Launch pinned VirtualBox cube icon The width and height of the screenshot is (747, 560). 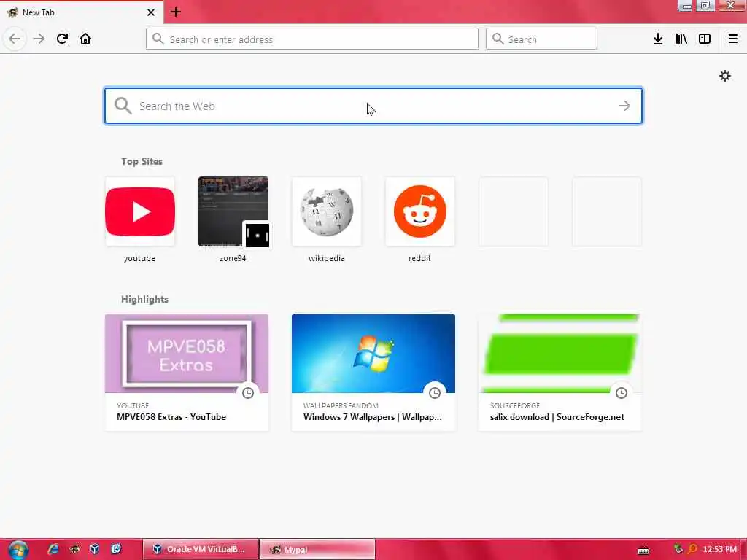click(x=95, y=549)
